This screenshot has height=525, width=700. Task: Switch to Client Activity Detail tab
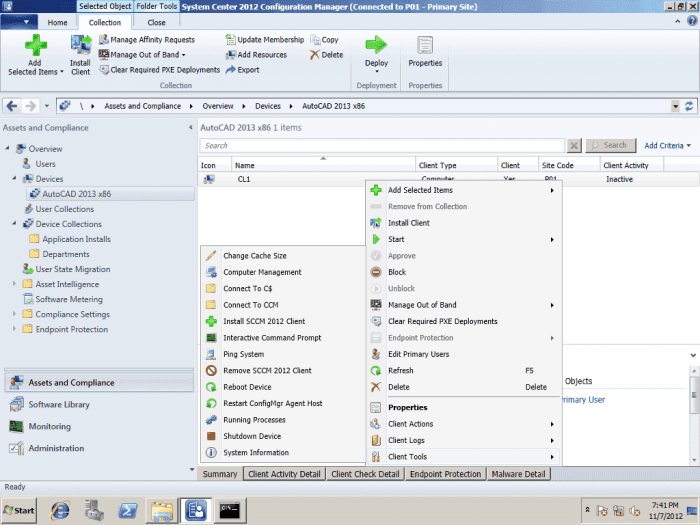(284, 474)
